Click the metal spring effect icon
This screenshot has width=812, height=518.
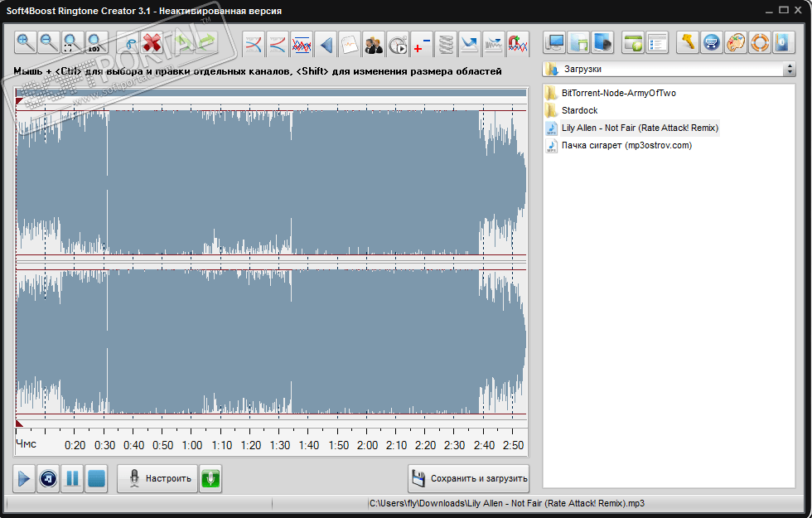click(x=446, y=44)
